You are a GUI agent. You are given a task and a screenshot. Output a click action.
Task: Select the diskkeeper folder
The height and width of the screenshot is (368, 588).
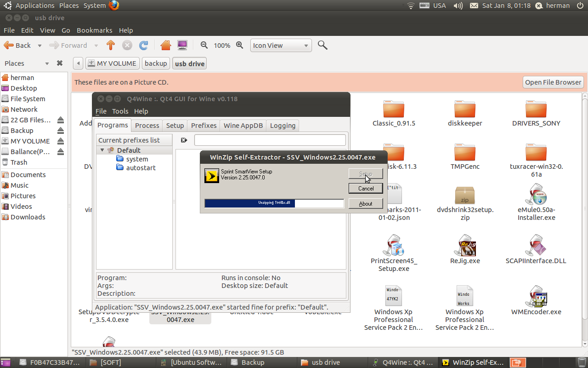pos(465,113)
